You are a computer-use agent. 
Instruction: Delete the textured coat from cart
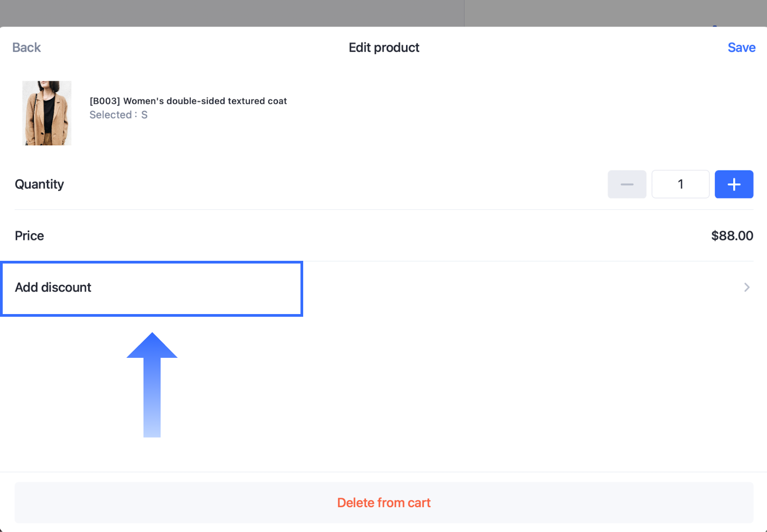click(383, 502)
